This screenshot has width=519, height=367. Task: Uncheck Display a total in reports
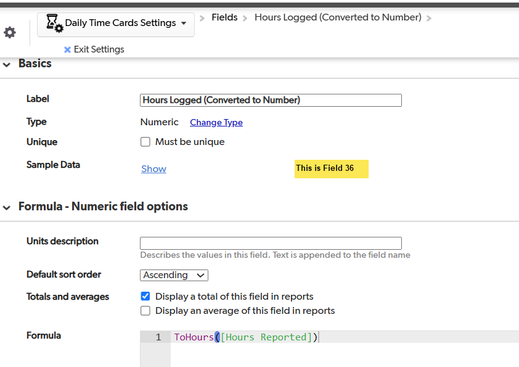[145, 296]
